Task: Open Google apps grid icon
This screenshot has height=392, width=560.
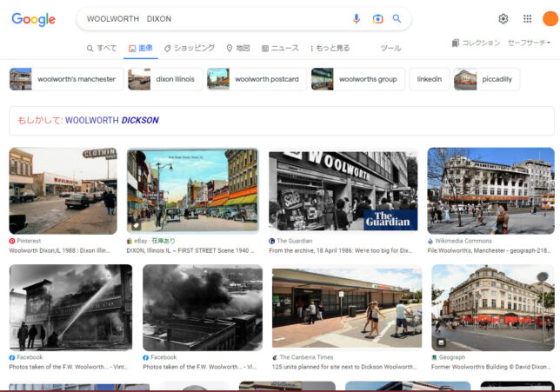Action: pos(527,18)
